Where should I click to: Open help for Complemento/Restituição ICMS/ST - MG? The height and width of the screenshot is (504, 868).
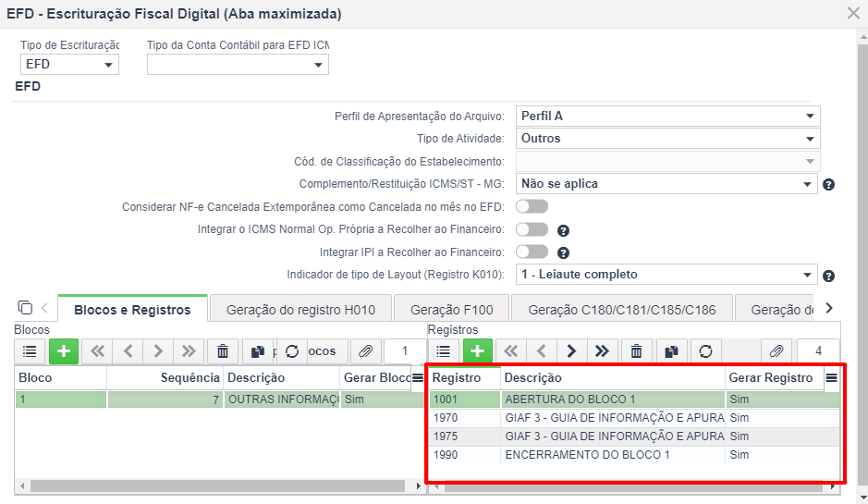tap(828, 185)
